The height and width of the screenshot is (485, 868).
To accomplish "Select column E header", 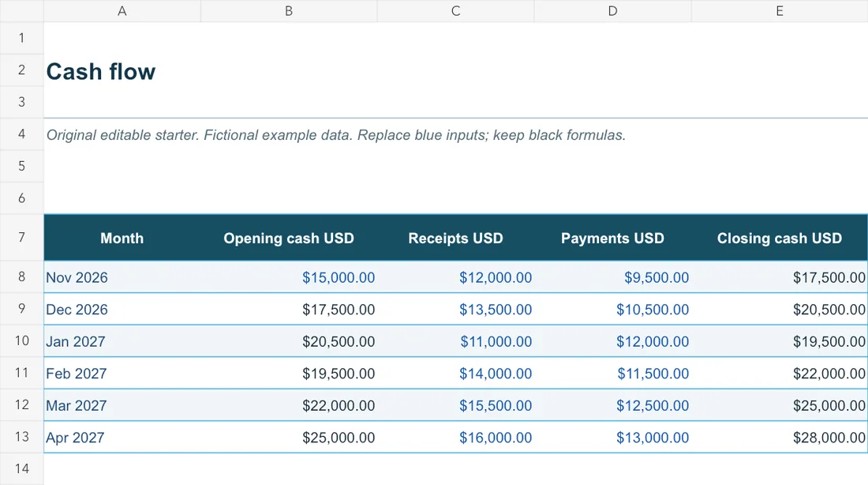I will click(780, 11).
